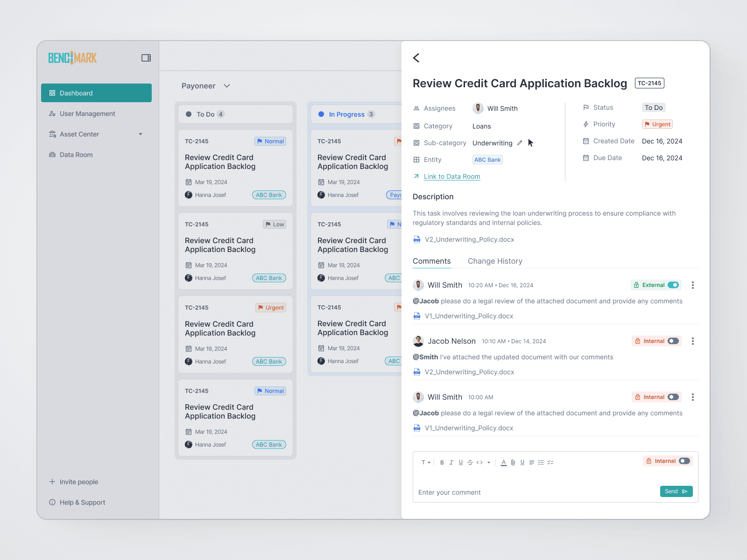Open V1_Underwriting_Policy.docx in Will Smith 10:20 AM comment
The height and width of the screenshot is (560, 747).
469,316
